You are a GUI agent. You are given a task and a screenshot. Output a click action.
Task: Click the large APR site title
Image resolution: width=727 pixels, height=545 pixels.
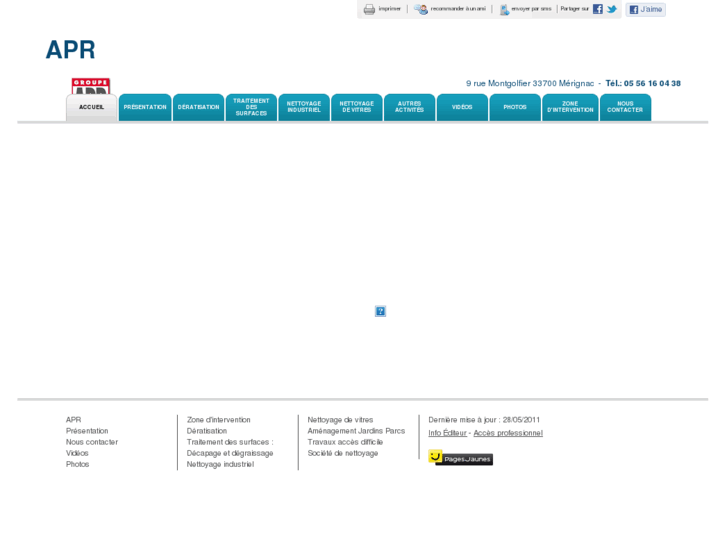(x=70, y=50)
